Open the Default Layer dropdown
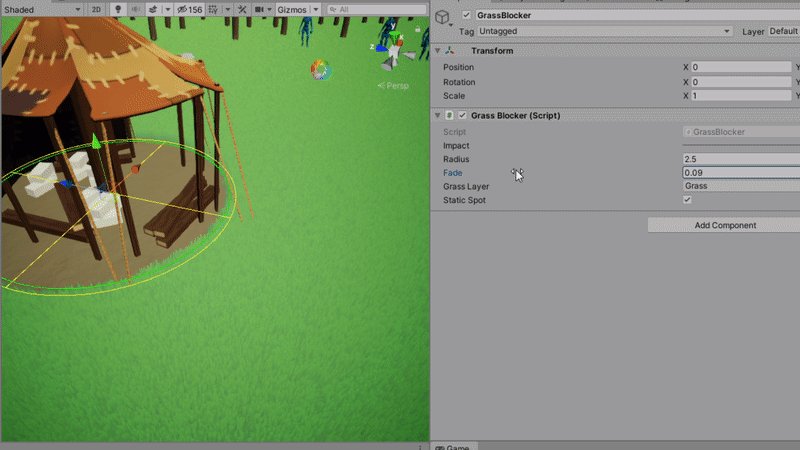This screenshot has height=450, width=800. (x=784, y=31)
